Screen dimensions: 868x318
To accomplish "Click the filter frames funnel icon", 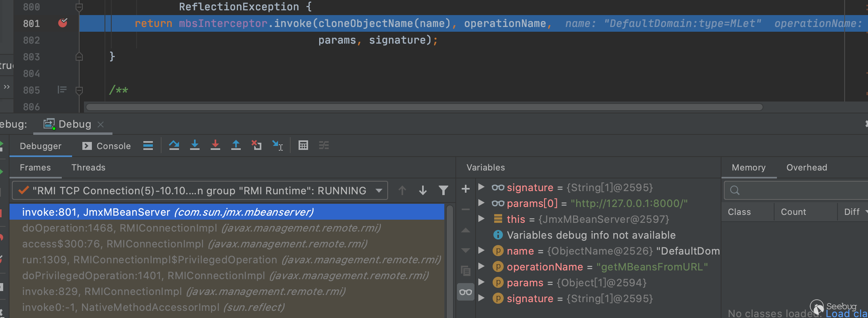I will pyautogui.click(x=444, y=191).
